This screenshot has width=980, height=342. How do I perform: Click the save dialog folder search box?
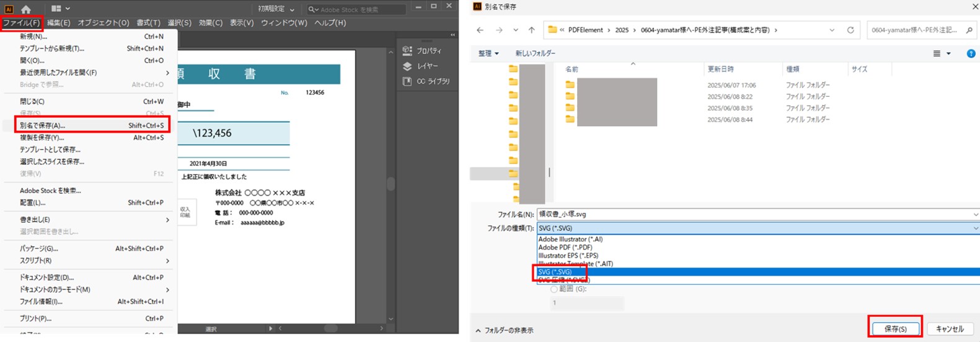pyautogui.click(x=921, y=30)
